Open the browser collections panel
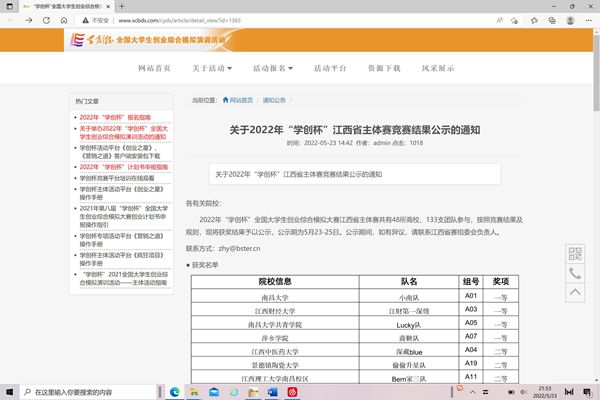This screenshot has width=600, height=400. (552, 20)
